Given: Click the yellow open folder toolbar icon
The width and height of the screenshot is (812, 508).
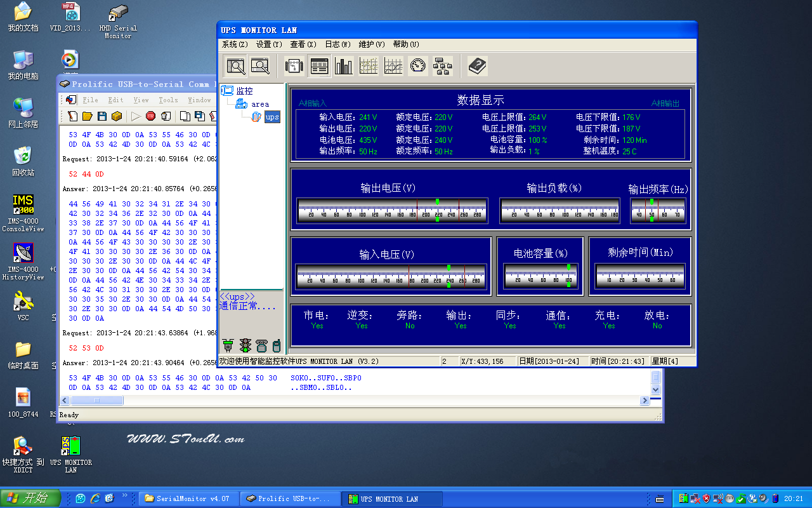Looking at the screenshot, I should pyautogui.click(x=87, y=116).
